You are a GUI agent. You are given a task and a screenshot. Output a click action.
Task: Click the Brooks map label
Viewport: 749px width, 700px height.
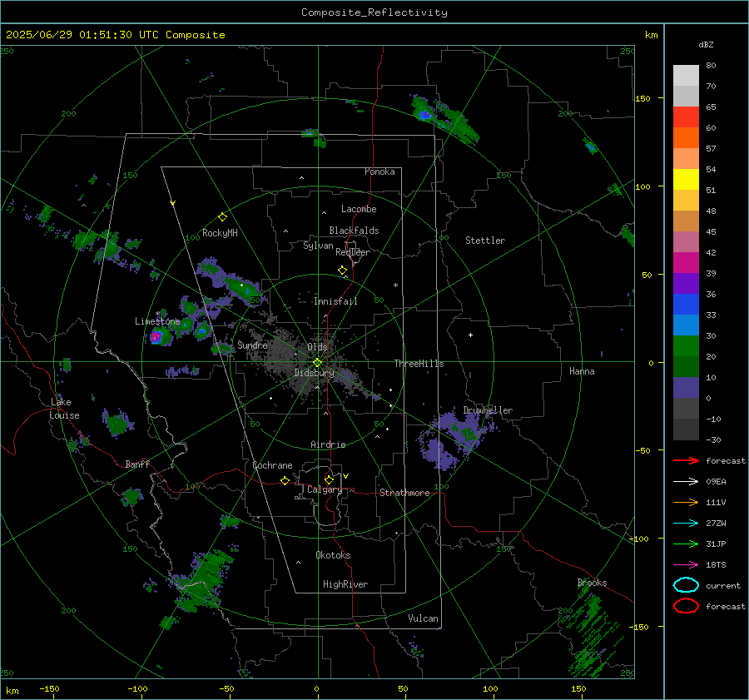[x=592, y=583]
